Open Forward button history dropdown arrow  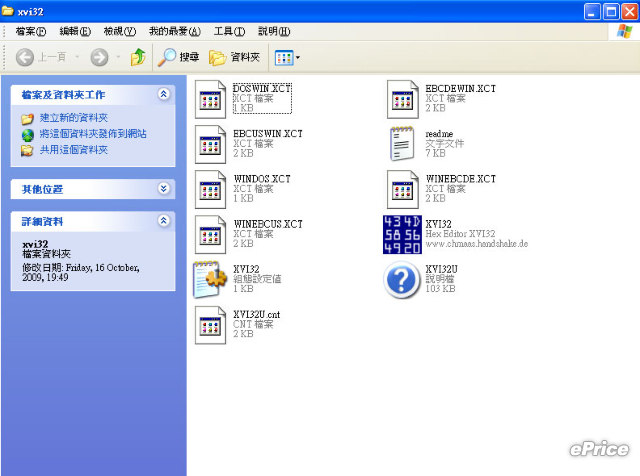click(118, 57)
